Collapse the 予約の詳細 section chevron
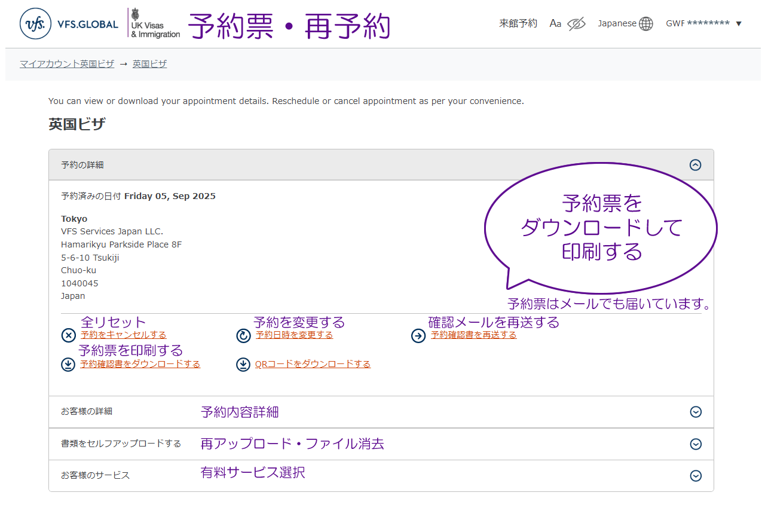765x532 pixels. click(695, 165)
